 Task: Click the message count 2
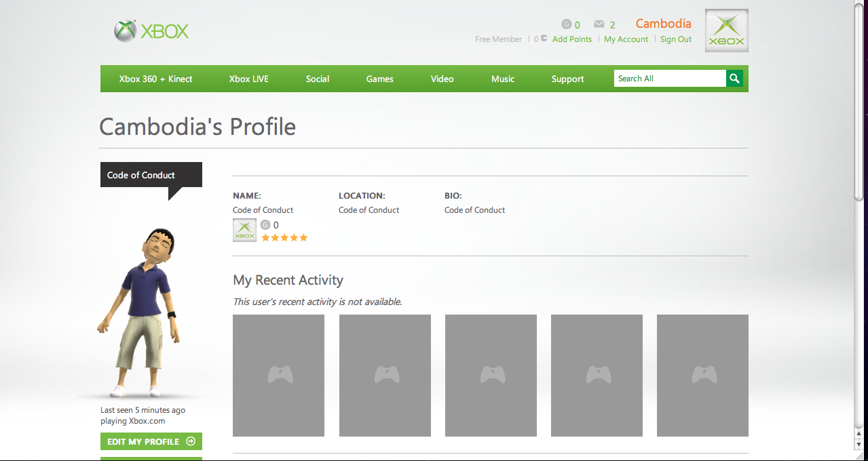[x=612, y=25]
